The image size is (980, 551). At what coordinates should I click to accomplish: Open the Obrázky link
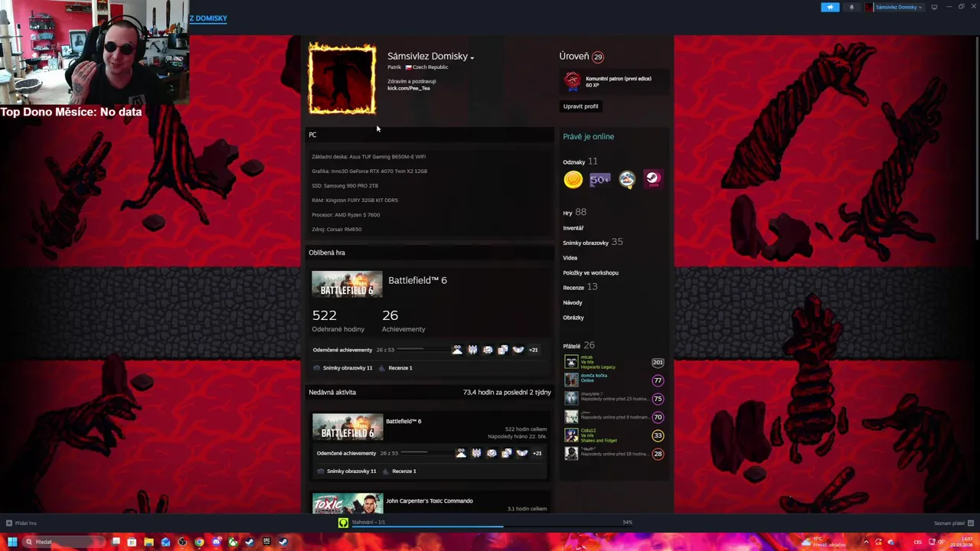click(x=573, y=318)
